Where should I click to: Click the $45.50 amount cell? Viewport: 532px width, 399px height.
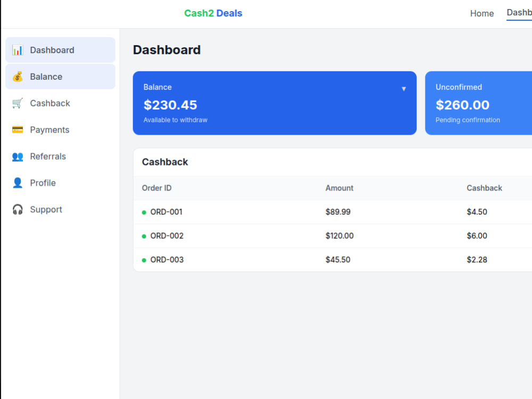coord(338,260)
